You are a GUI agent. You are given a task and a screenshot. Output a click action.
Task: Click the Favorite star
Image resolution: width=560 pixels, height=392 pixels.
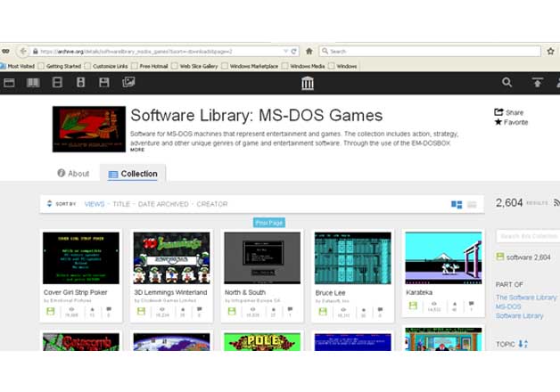[498, 122]
